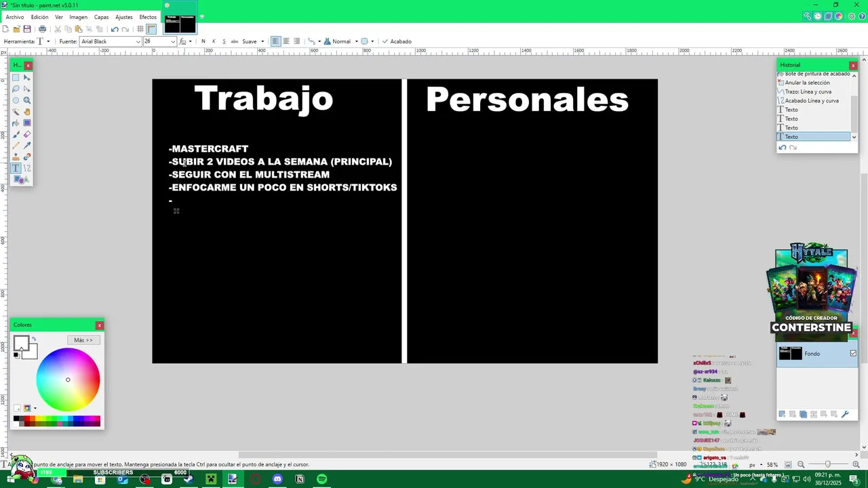Select the Move Selection tool
The width and height of the screenshot is (868, 488).
pos(27,89)
